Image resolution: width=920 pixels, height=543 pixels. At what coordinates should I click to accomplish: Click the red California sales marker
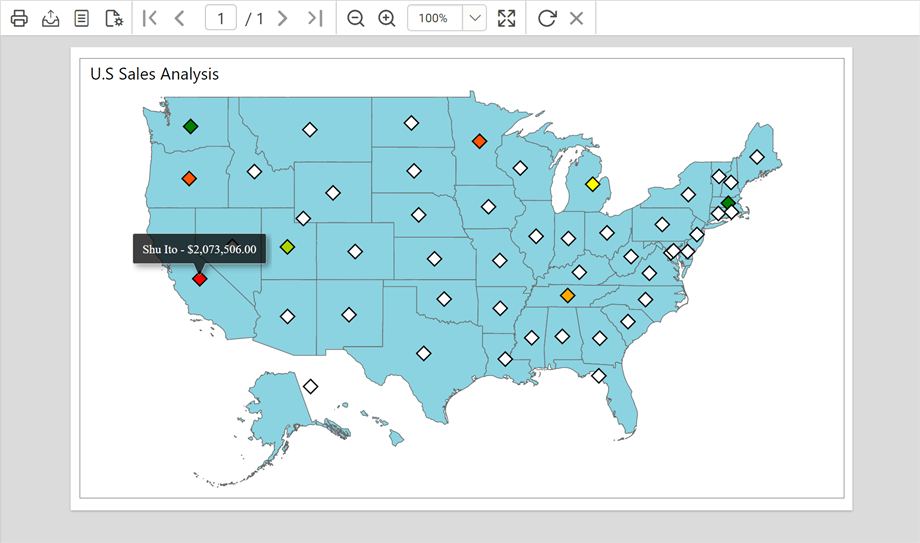click(x=200, y=279)
